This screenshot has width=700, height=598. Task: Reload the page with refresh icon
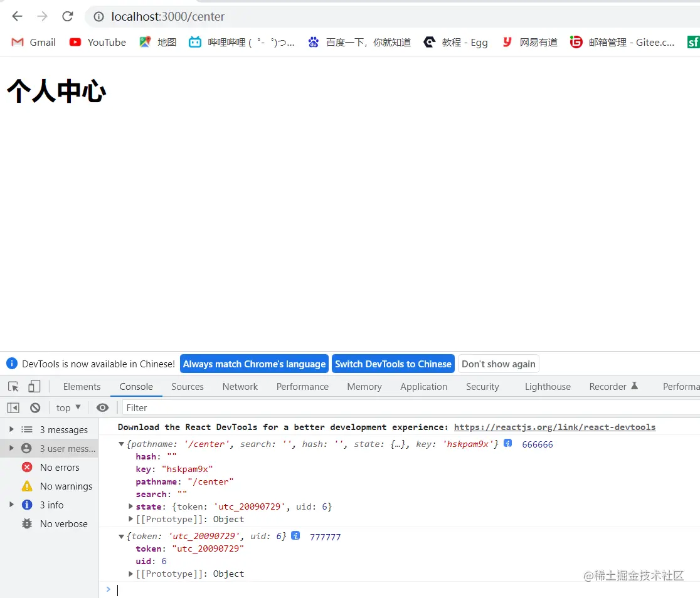click(x=67, y=16)
